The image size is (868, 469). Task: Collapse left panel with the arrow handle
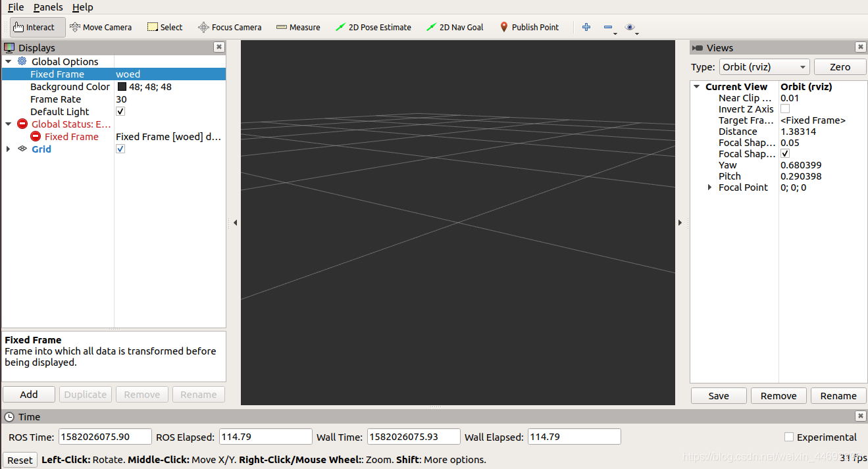click(x=235, y=223)
